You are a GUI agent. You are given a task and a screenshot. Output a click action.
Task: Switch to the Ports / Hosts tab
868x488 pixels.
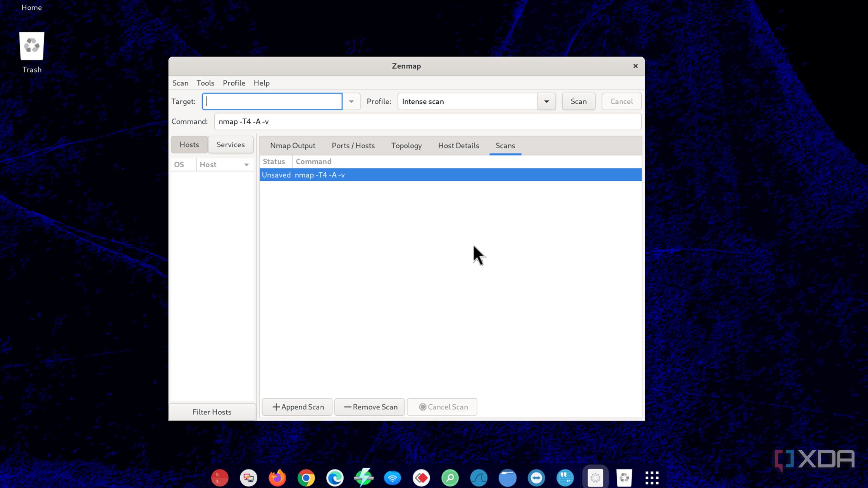[x=353, y=146]
